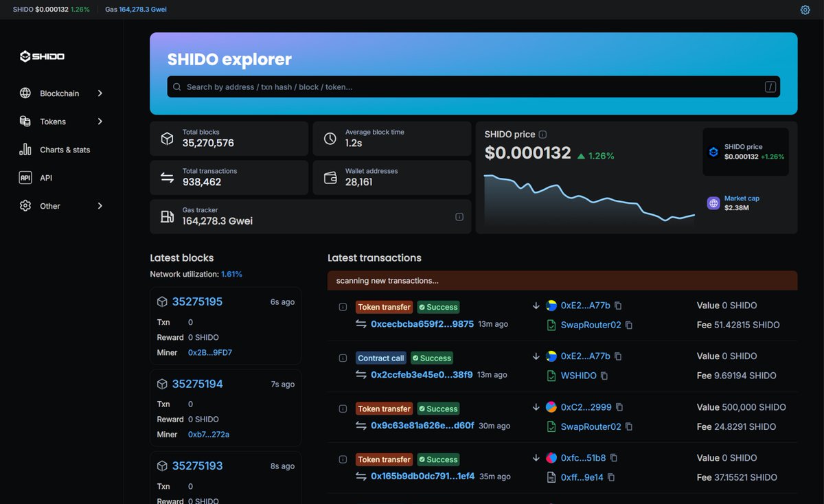
Task: Click the Charts & stats bar icon
Action: coord(25,149)
